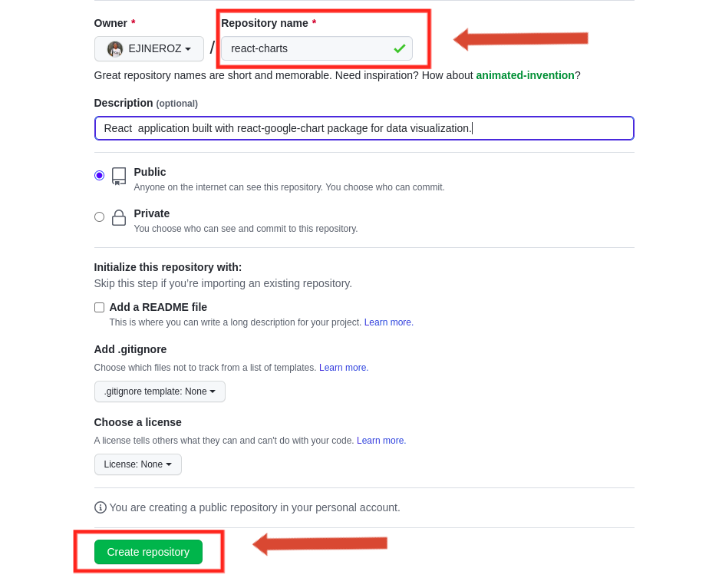Click the Create repository button

[x=148, y=552]
